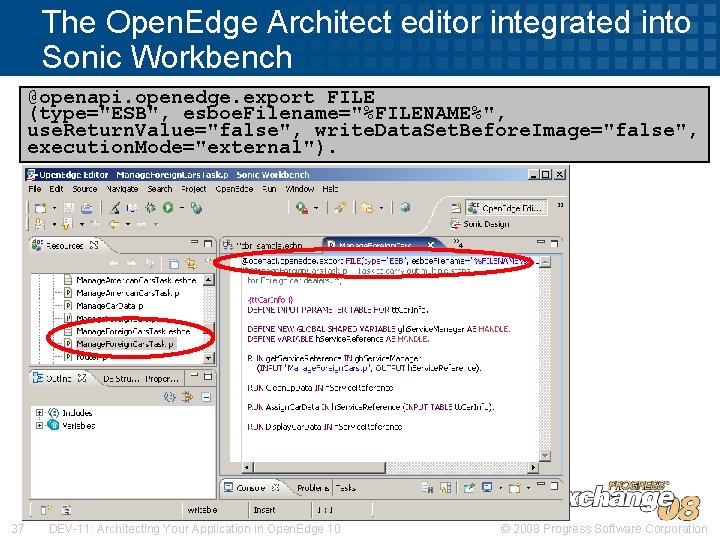720x540 pixels.
Task: Click the Back arrow in the Resources view toolbar
Action: pos(113,264)
